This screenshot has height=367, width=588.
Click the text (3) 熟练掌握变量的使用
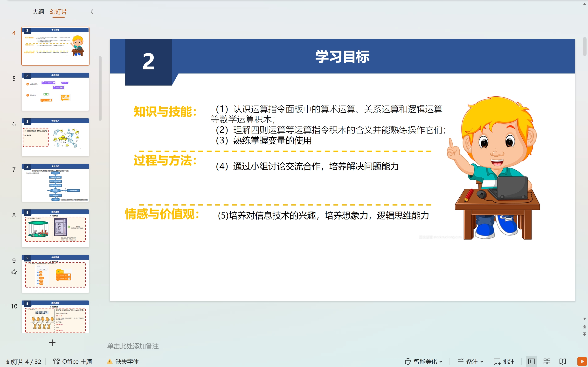[264, 140]
